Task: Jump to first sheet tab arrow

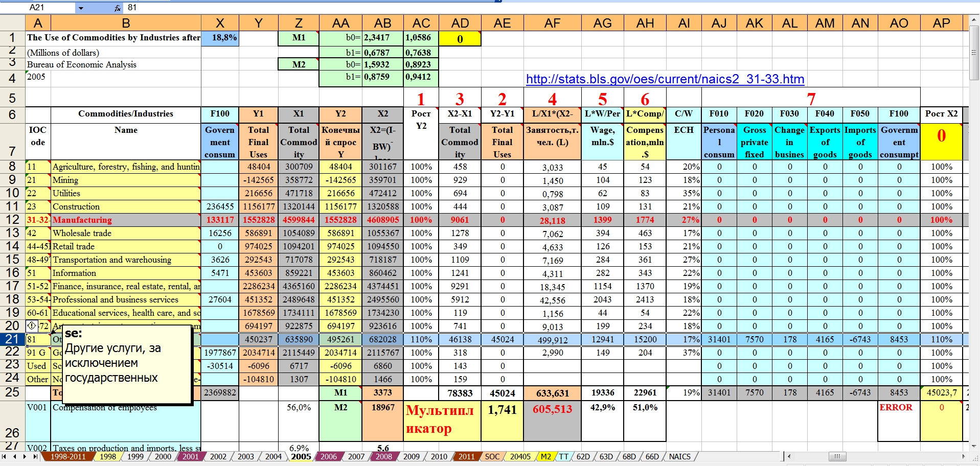Action: click(5, 456)
